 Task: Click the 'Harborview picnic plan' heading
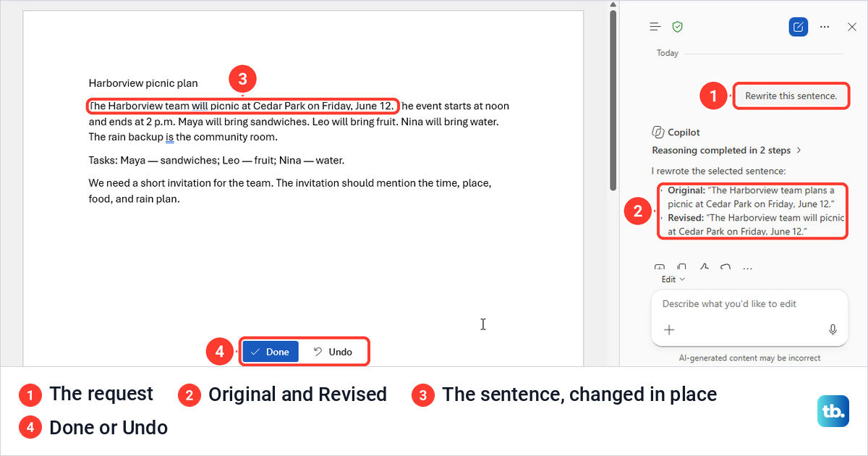pos(143,83)
